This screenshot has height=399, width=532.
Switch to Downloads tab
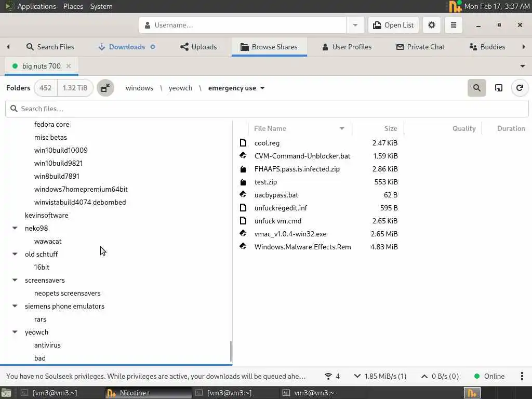[127, 47]
